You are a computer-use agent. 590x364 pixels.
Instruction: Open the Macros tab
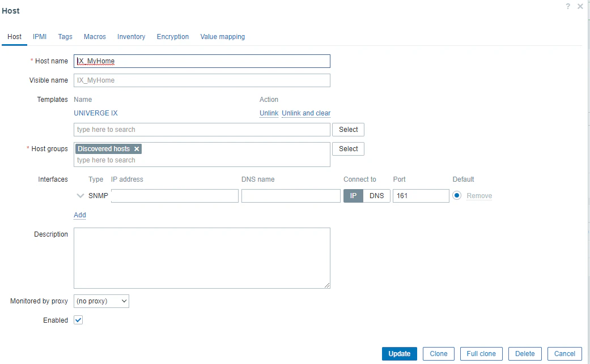(95, 37)
